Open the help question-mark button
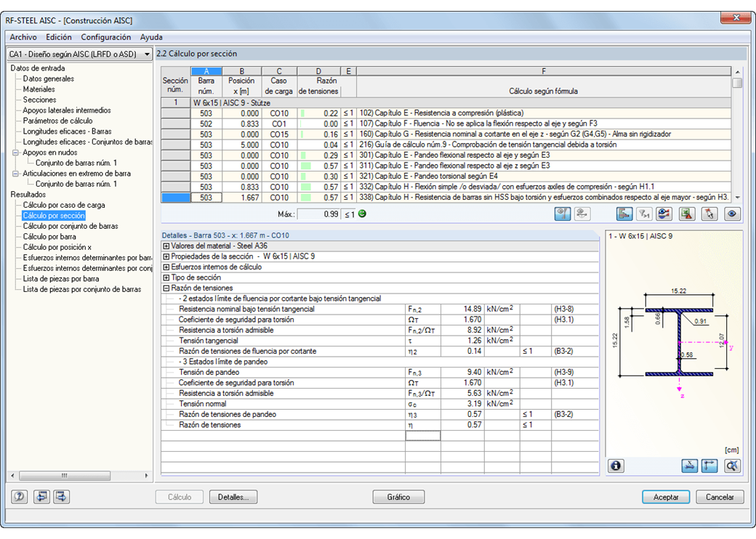This screenshot has height=539, width=756. point(20,497)
